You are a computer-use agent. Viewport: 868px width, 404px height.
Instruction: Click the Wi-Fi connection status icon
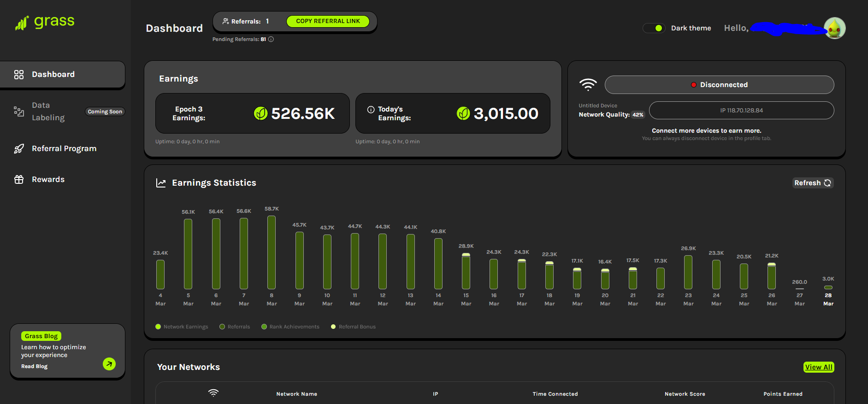point(588,85)
